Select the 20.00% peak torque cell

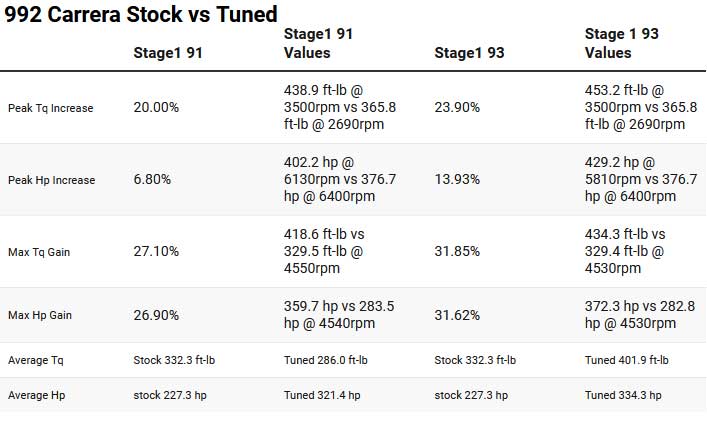click(156, 107)
